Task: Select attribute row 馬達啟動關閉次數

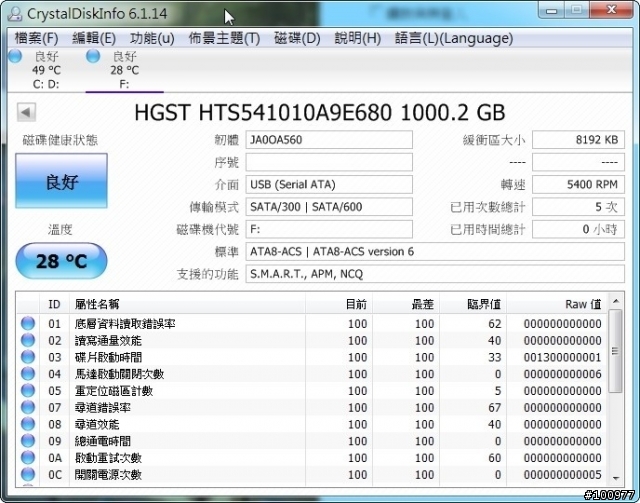Action: [312, 374]
